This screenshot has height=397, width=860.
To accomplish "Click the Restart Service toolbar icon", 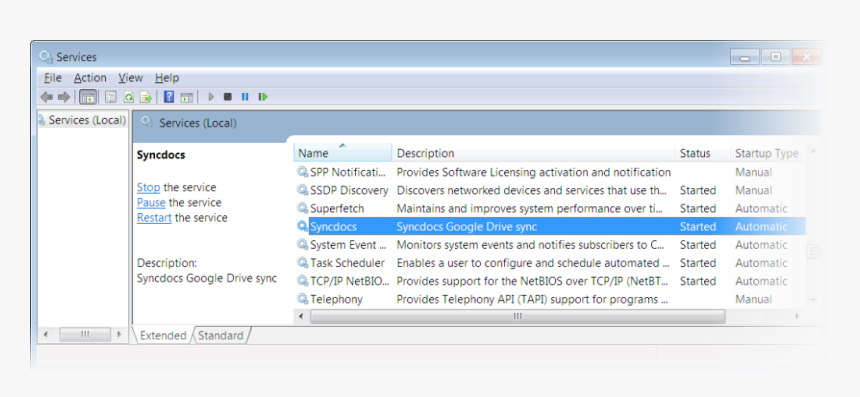I will [x=263, y=97].
